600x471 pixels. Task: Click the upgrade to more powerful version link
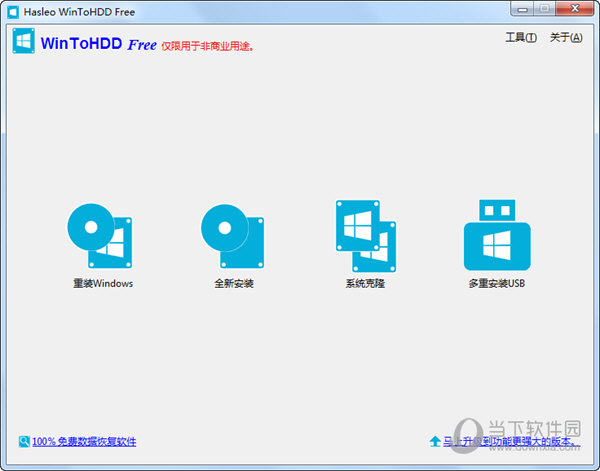pyautogui.click(x=512, y=442)
